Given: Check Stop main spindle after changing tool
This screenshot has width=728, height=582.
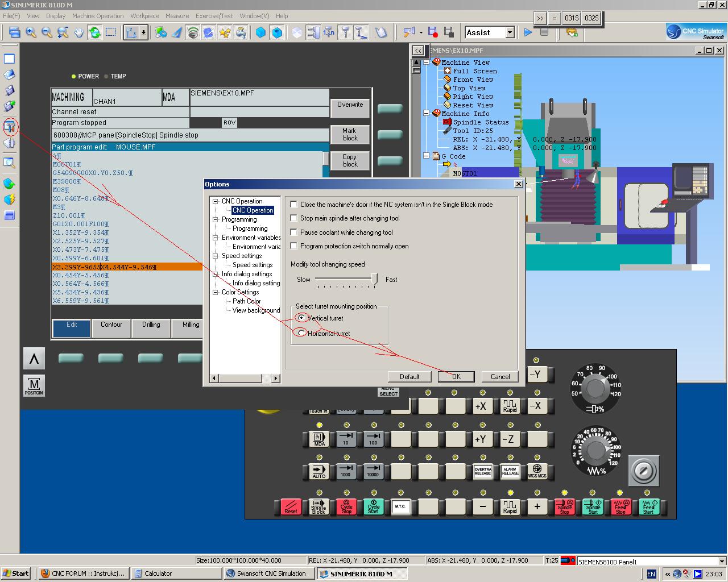Looking at the screenshot, I should point(294,218).
